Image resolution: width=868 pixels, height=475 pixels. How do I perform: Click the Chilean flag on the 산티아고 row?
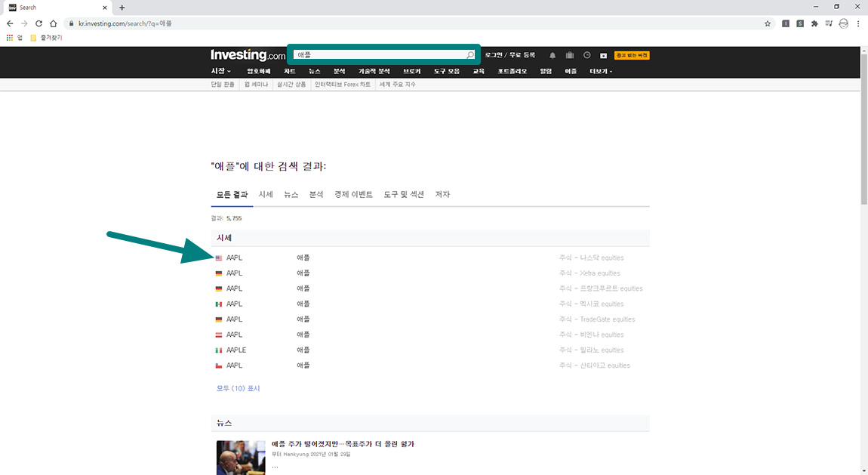coord(219,366)
